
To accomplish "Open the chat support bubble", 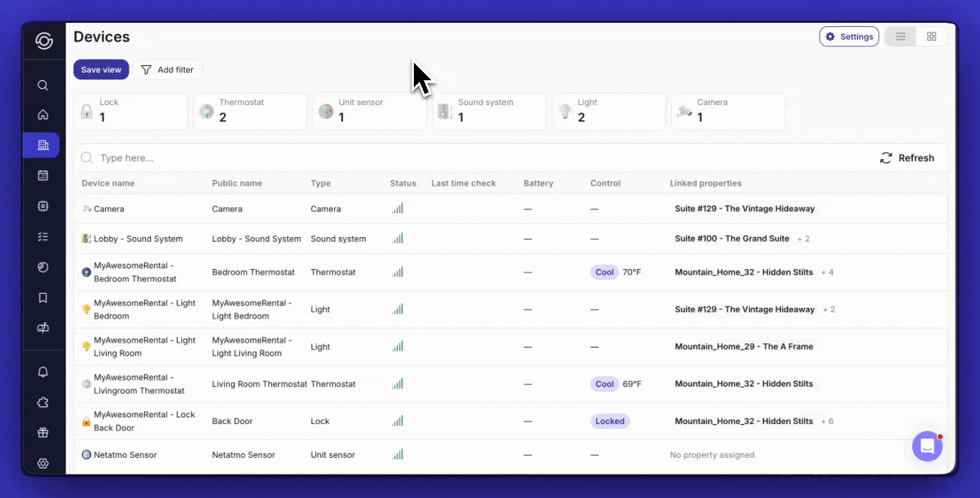I will pos(927,446).
